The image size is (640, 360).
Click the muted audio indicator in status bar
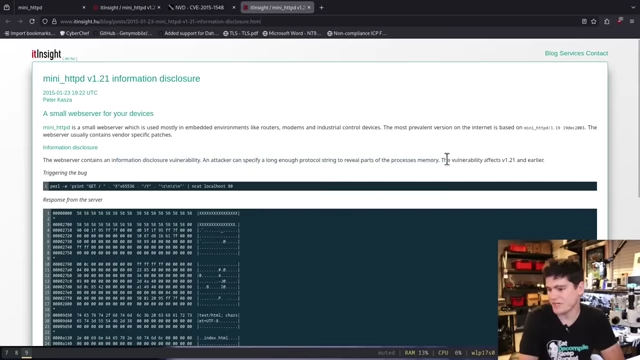tap(386, 353)
